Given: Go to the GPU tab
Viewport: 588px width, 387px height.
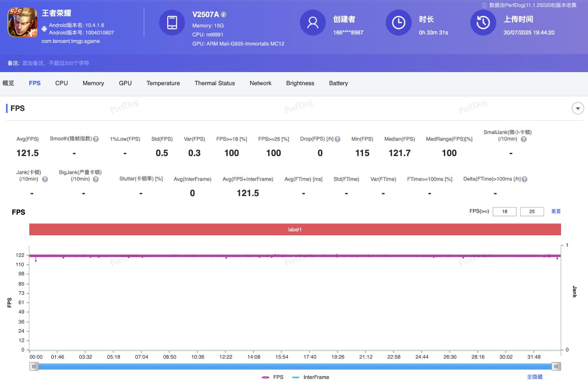Looking at the screenshot, I should click(x=125, y=83).
